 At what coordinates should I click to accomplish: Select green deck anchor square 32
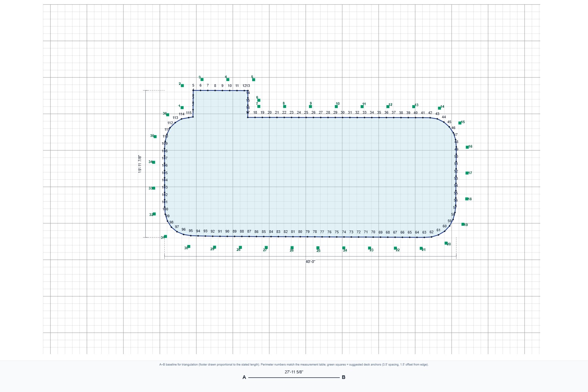click(x=154, y=214)
